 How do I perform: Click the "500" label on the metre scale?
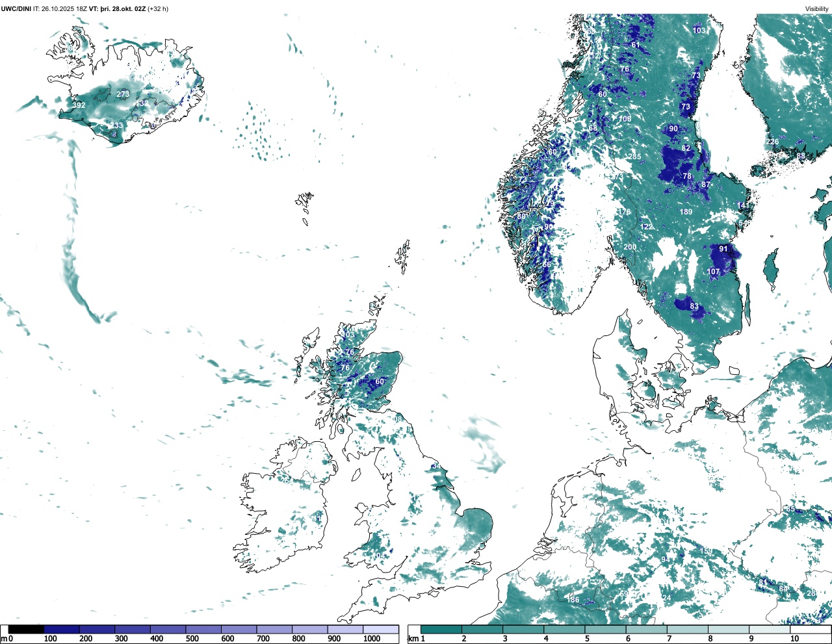(x=192, y=639)
